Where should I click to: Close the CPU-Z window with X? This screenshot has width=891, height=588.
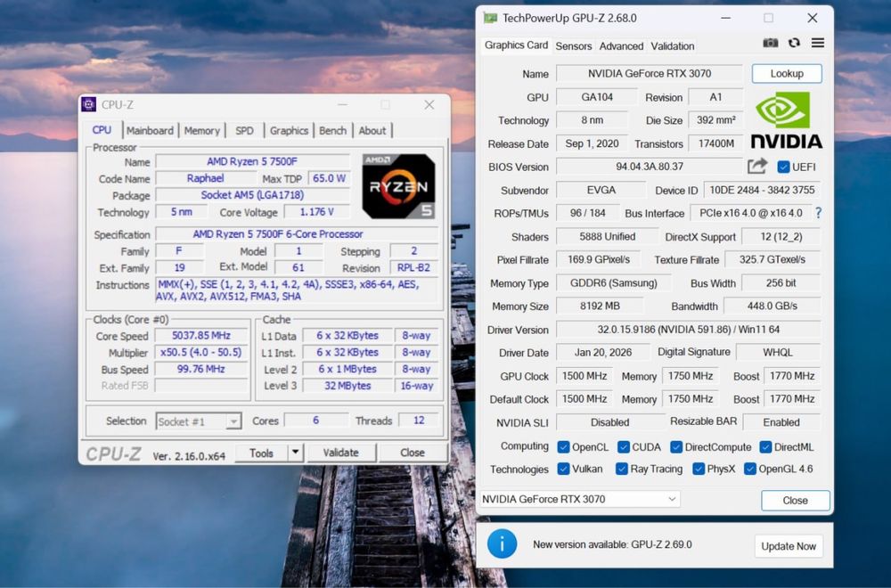pos(429,104)
